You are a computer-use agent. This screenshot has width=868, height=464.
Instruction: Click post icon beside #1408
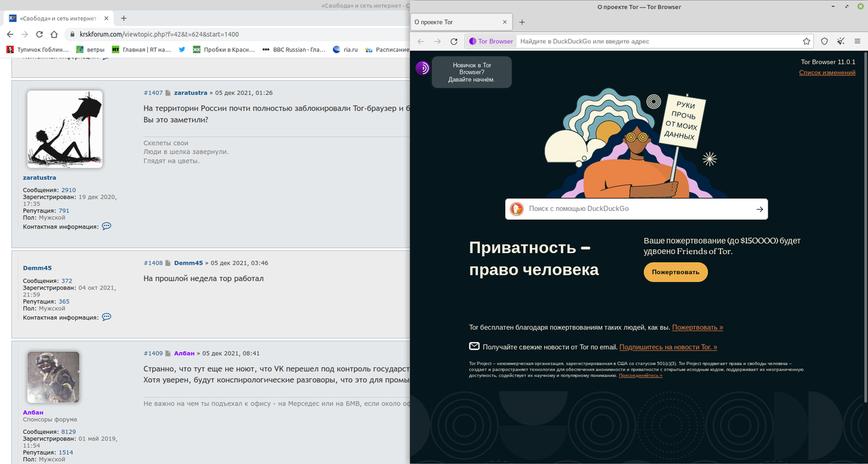[168, 263]
